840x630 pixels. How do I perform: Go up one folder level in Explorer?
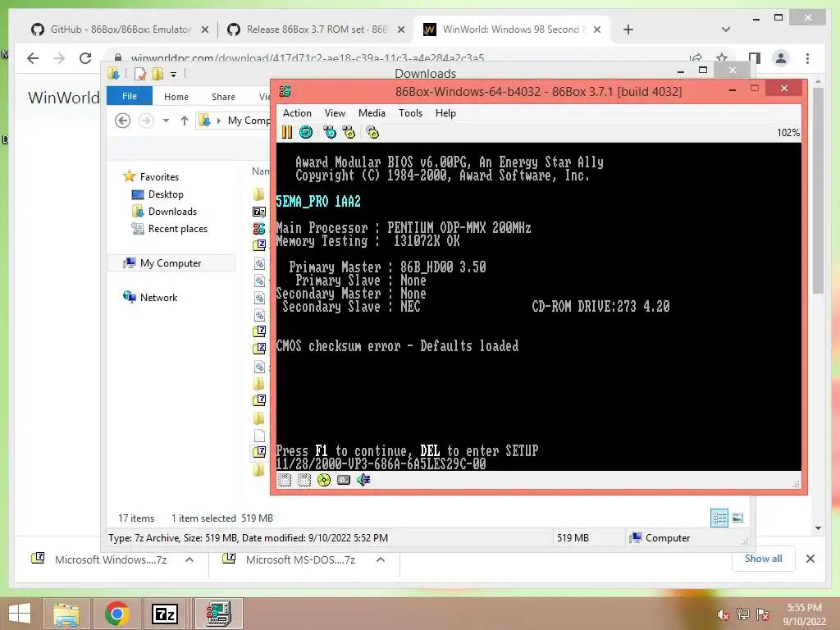185,121
